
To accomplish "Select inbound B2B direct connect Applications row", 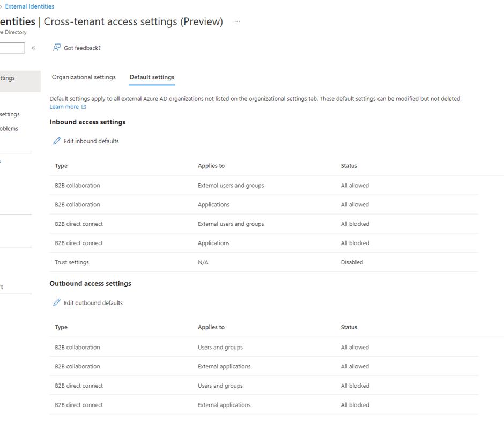I will coord(213,243).
